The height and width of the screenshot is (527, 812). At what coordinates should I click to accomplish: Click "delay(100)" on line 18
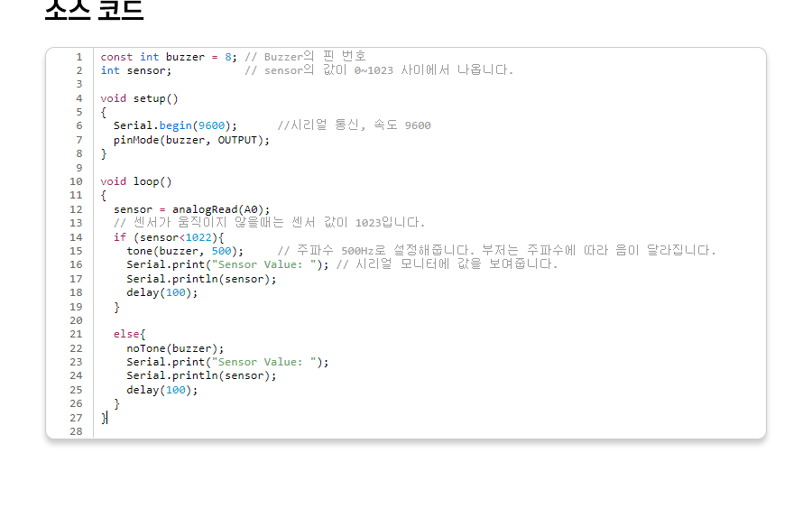point(161,292)
